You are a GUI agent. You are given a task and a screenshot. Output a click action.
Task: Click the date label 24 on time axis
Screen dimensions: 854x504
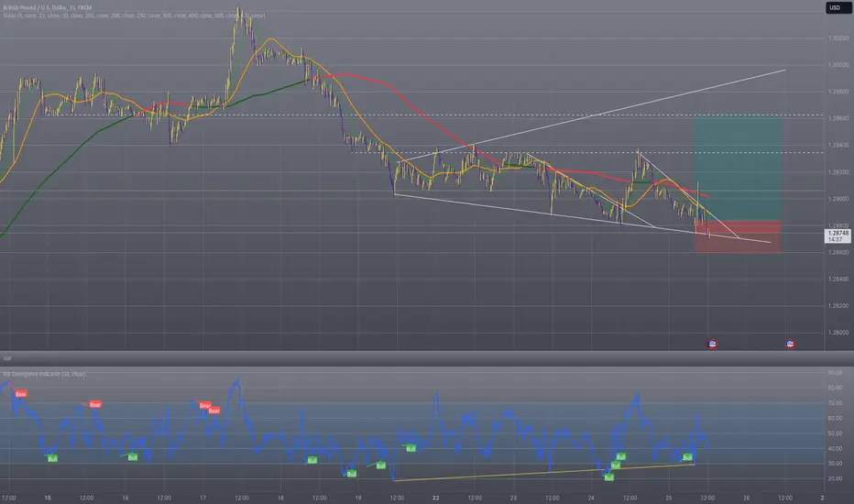tap(591, 498)
